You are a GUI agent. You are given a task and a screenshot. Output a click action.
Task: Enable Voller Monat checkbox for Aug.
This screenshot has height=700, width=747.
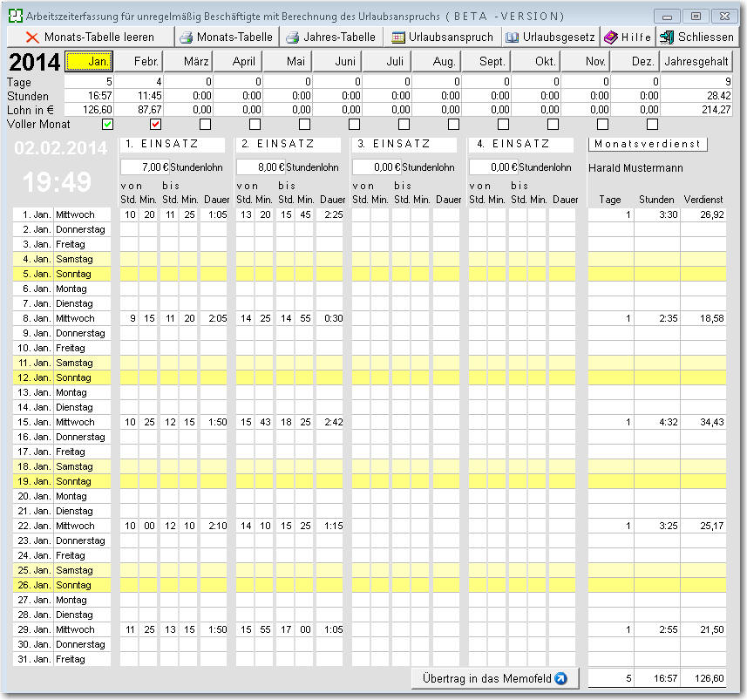[453, 125]
